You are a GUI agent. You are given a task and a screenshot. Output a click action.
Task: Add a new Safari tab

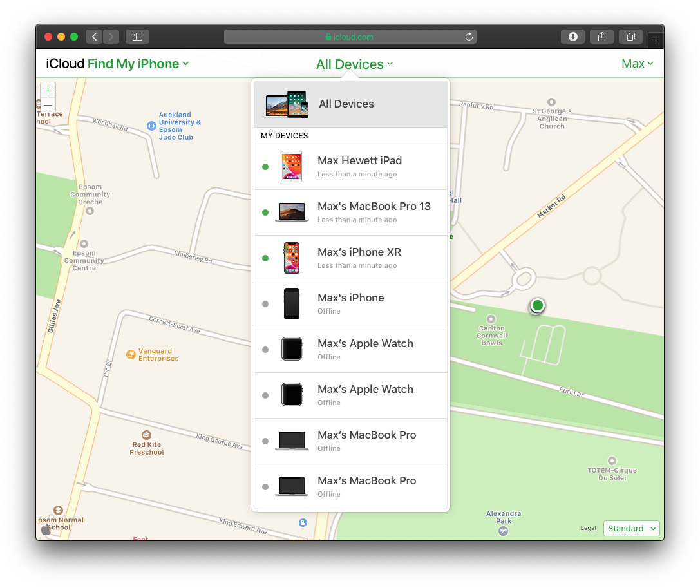tap(656, 41)
